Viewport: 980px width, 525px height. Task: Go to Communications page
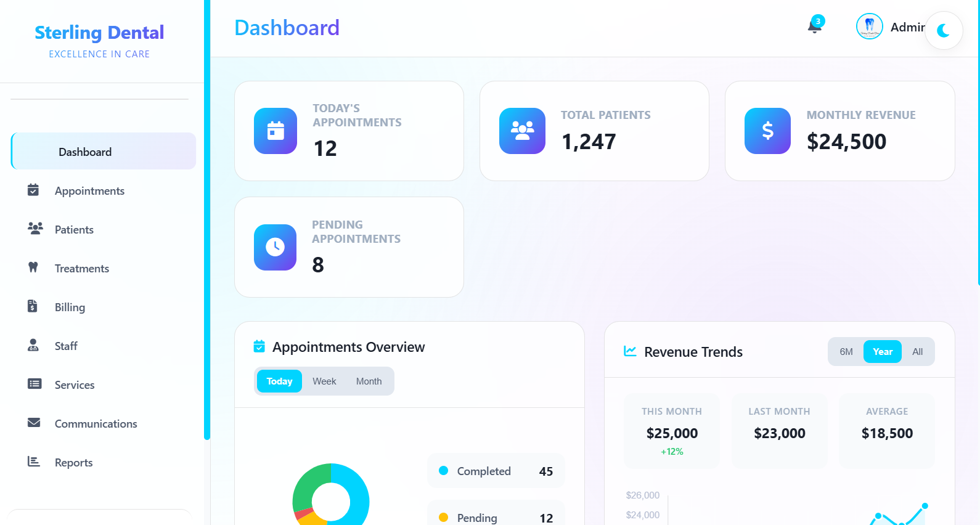click(104, 423)
